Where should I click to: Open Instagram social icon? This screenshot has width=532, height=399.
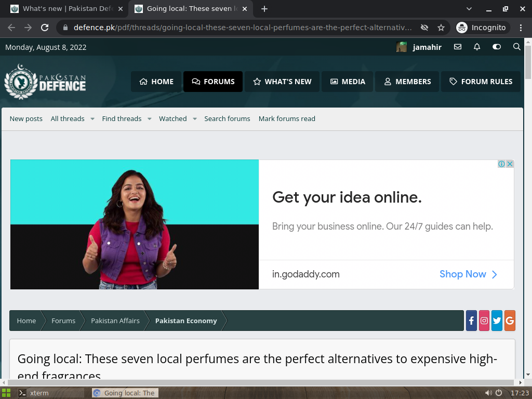(484, 321)
